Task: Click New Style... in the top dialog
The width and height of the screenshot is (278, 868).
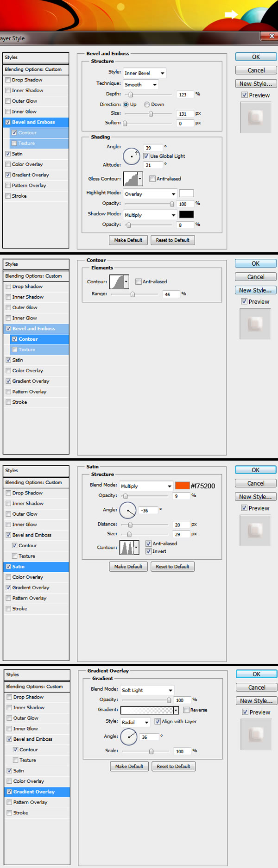Action: pos(256,84)
